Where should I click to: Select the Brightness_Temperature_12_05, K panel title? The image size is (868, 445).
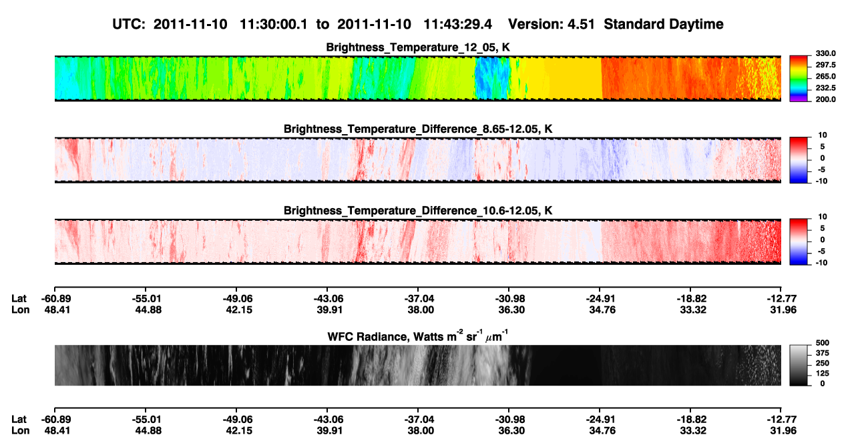point(418,48)
